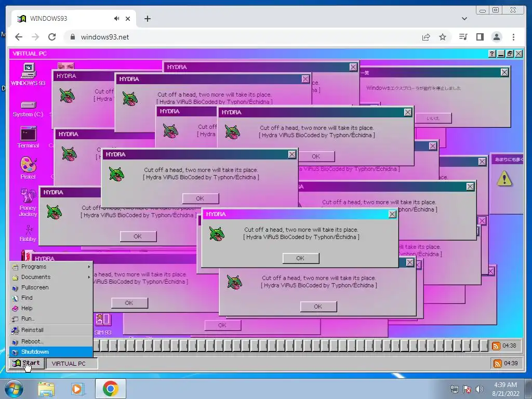Click the system tray volume speaker
This screenshot has width=532, height=399.
[479, 389]
